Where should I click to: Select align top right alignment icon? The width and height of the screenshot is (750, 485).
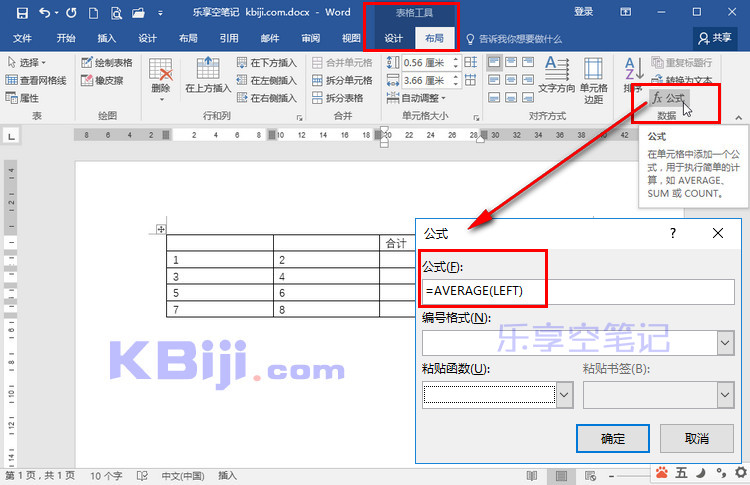[x=528, y=62]
